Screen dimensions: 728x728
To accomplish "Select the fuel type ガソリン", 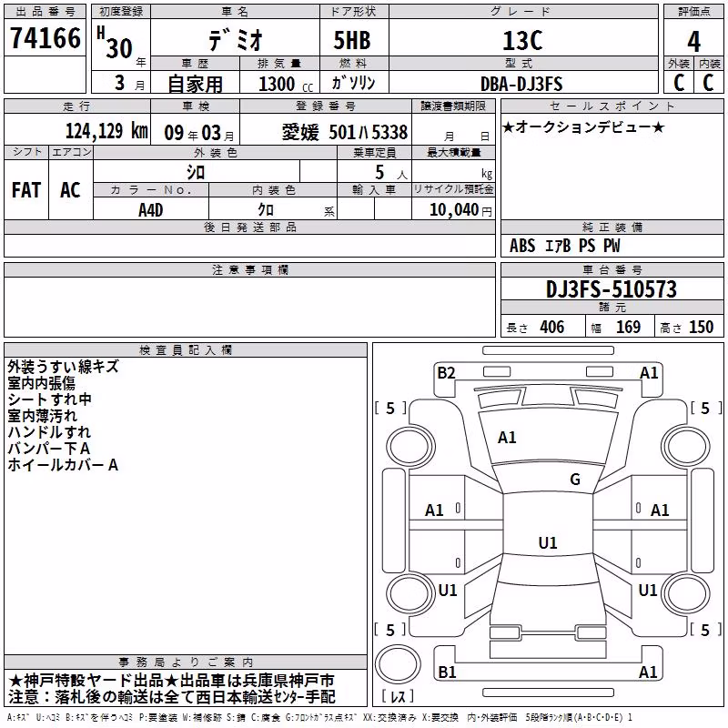I will (353, 83).
